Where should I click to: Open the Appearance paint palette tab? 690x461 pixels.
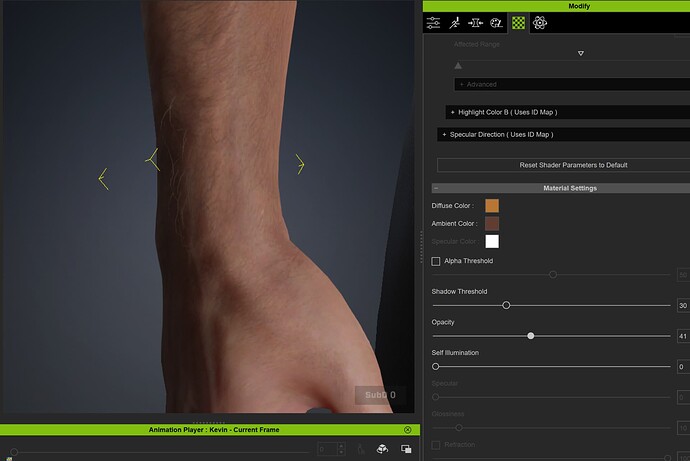(496, 23)
